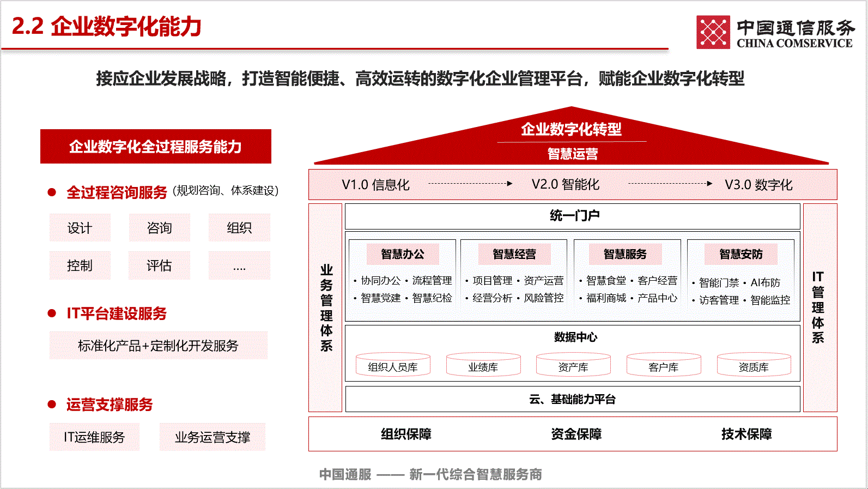Click the 组织保障 label
Screen dimensions: 868x489
406,434
